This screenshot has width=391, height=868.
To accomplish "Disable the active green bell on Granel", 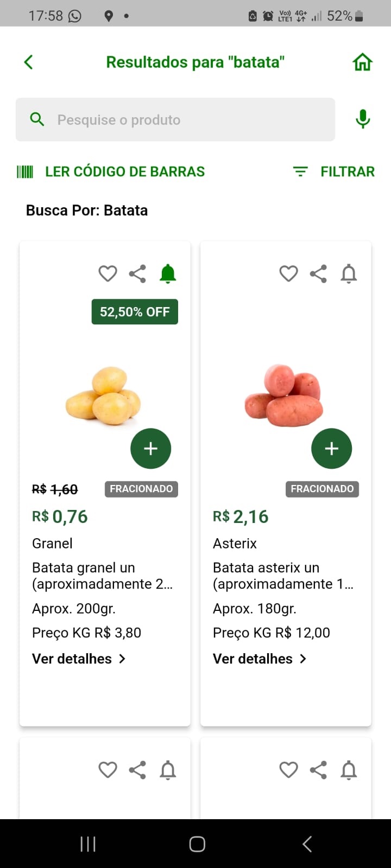I will 168,274.
